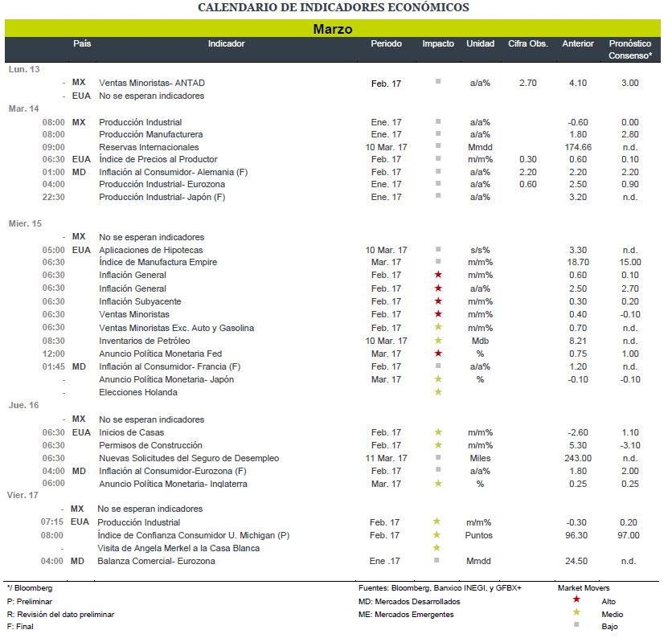Click red star for Anuncio Política Monetaria Fed
Screen dimensions: 672x638
(438, 353)
